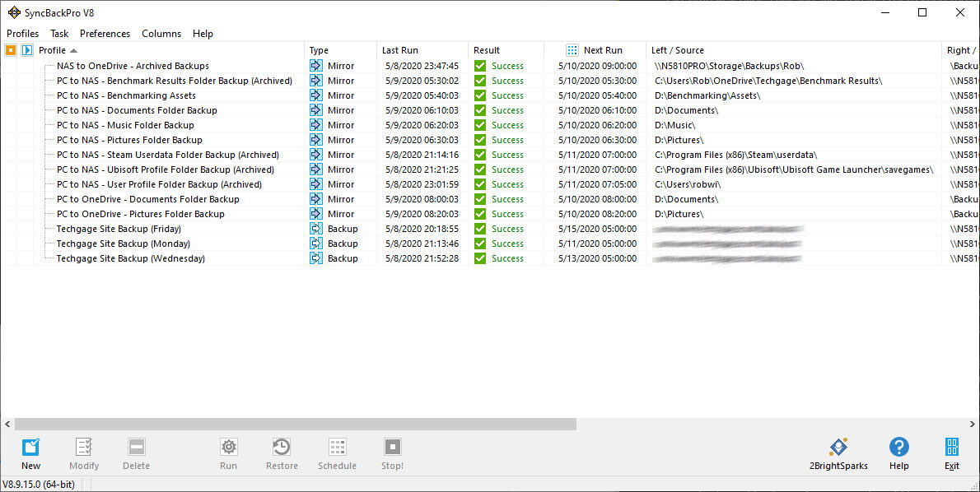
Task: Click the Delete profile icon
Action: 136,448
